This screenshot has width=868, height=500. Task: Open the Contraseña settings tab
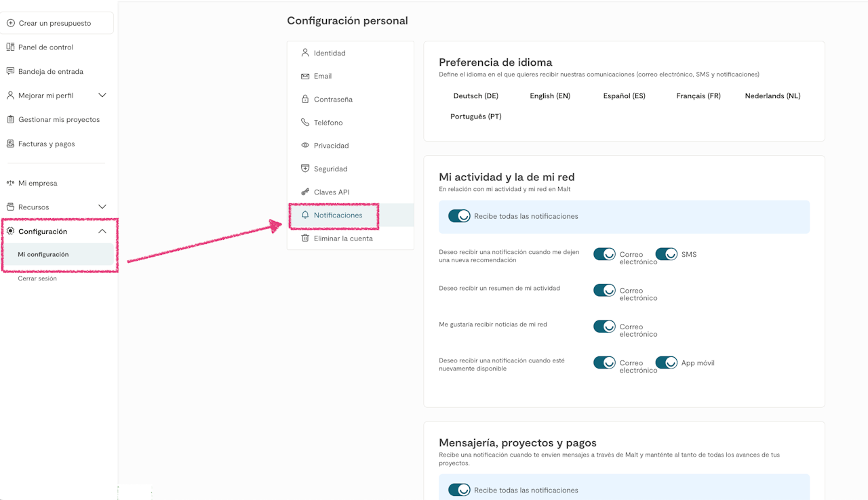click(333, 100)
